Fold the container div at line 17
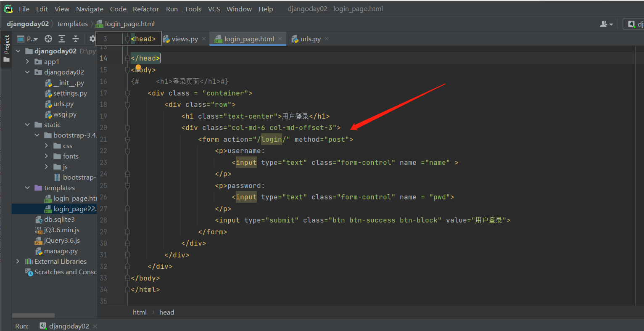This screenshot has width=644, height=331. click(x=127, y=93)
